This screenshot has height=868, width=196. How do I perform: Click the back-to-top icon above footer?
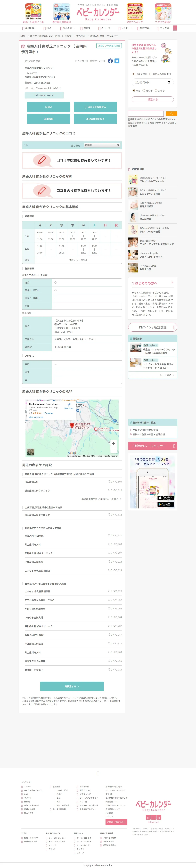[x=98, y=773]
